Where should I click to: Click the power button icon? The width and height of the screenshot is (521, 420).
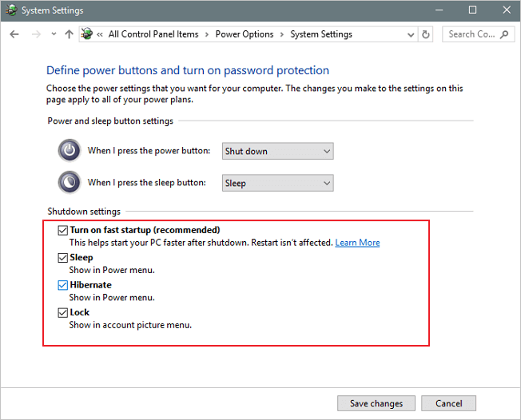tap(70, 151)
